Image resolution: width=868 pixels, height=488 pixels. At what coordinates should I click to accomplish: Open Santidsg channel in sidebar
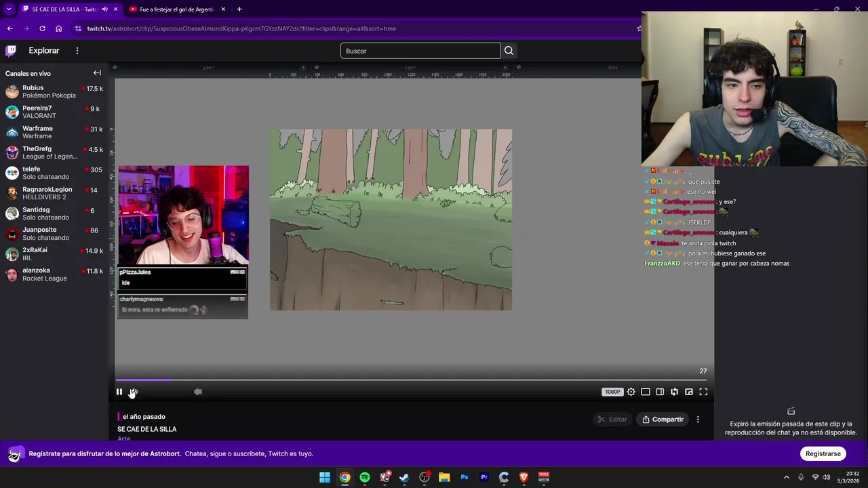(x=54, y=213)
